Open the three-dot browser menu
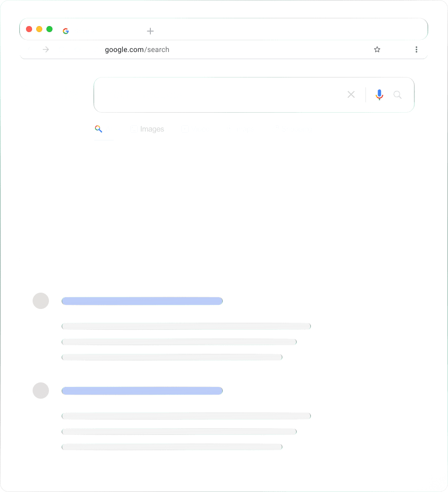The image size is (448, 492). [x=416, y=49]
